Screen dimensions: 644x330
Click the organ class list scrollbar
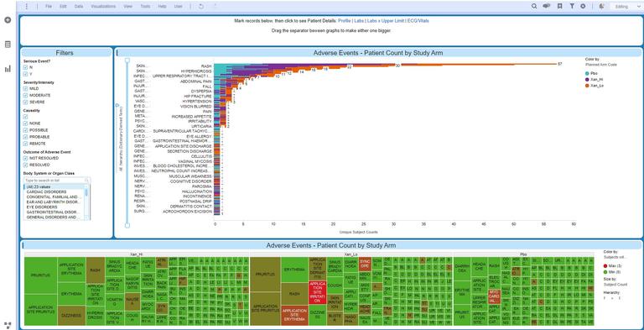[86, 202]
